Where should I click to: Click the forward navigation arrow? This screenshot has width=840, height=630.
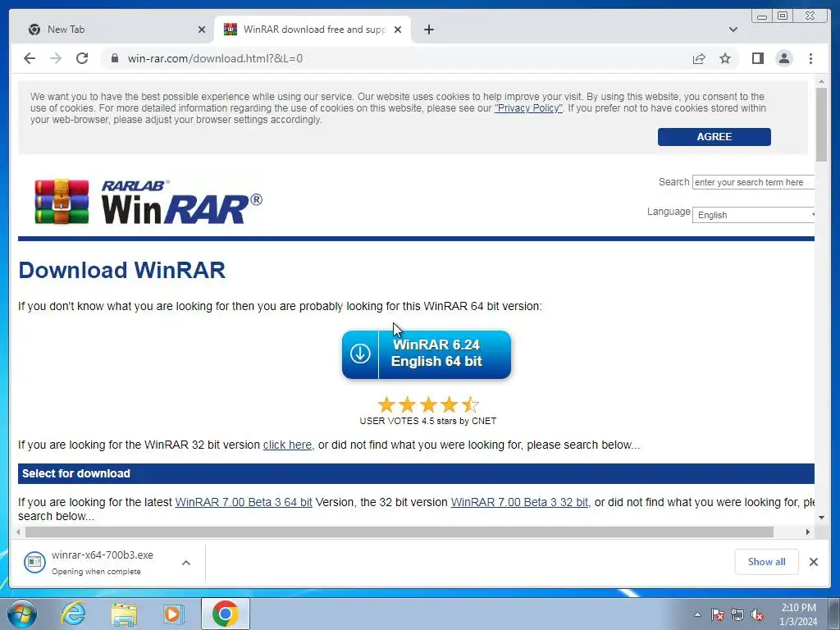coord(56,58)
